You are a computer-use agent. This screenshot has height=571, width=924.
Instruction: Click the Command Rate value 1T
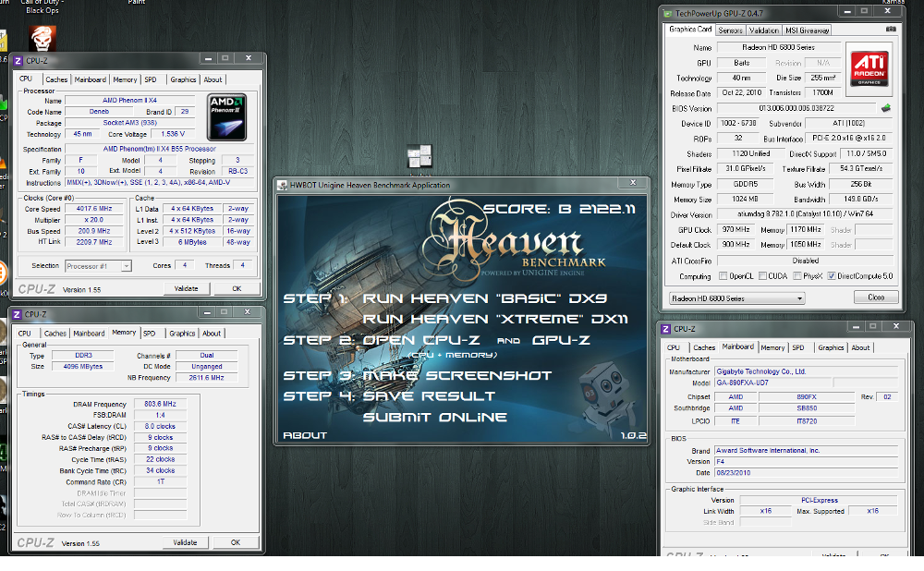(x=160, y=482)
